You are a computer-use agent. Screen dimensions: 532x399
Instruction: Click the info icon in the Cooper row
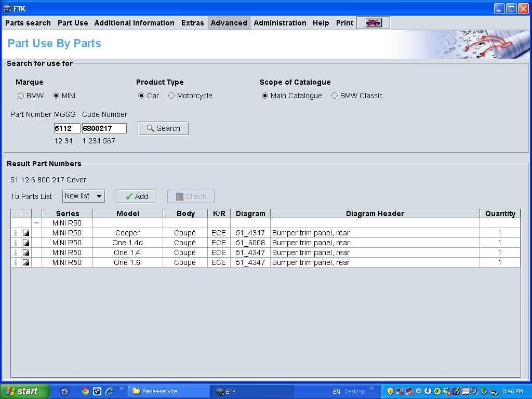click(x=16, y=233)
